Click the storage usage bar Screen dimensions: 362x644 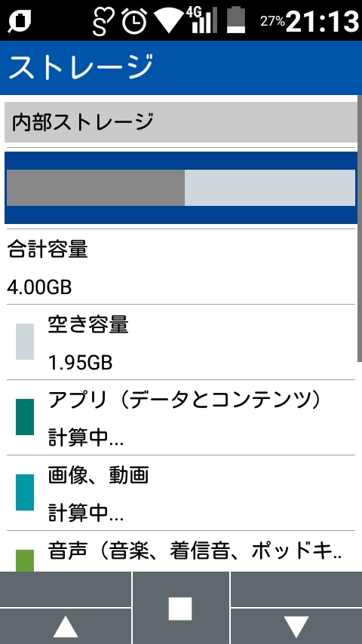[180, 188]
